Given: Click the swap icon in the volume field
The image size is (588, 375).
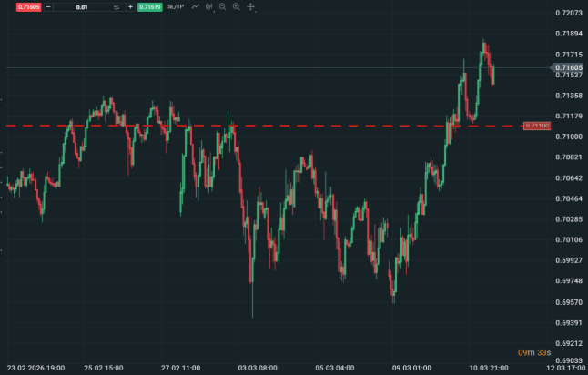Looking at the screenshot, I should click(117, 6).
